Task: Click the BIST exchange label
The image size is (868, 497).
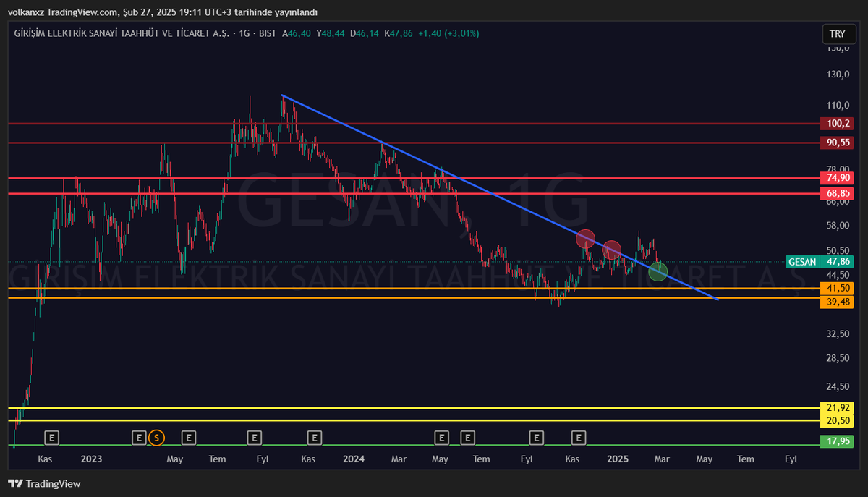Action: coord(267,33)
